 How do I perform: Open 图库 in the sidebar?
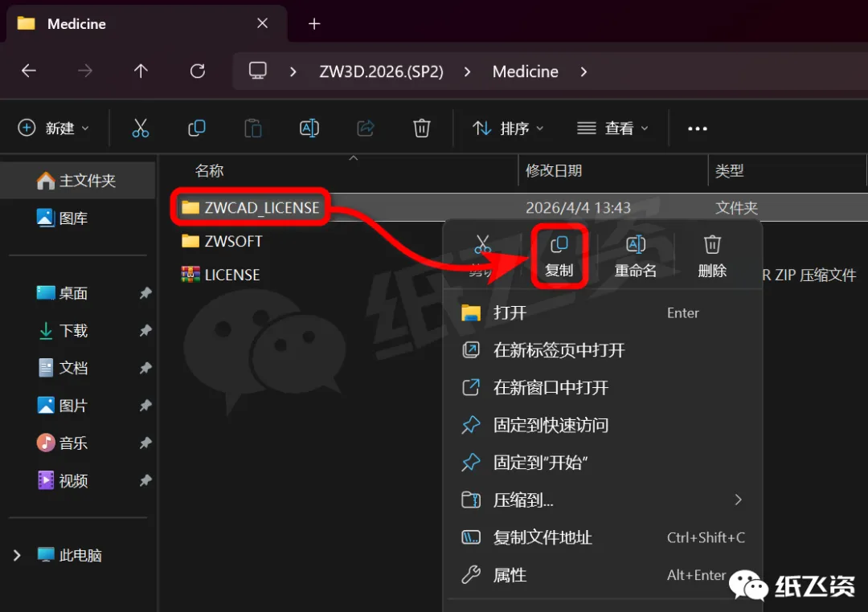62,218
